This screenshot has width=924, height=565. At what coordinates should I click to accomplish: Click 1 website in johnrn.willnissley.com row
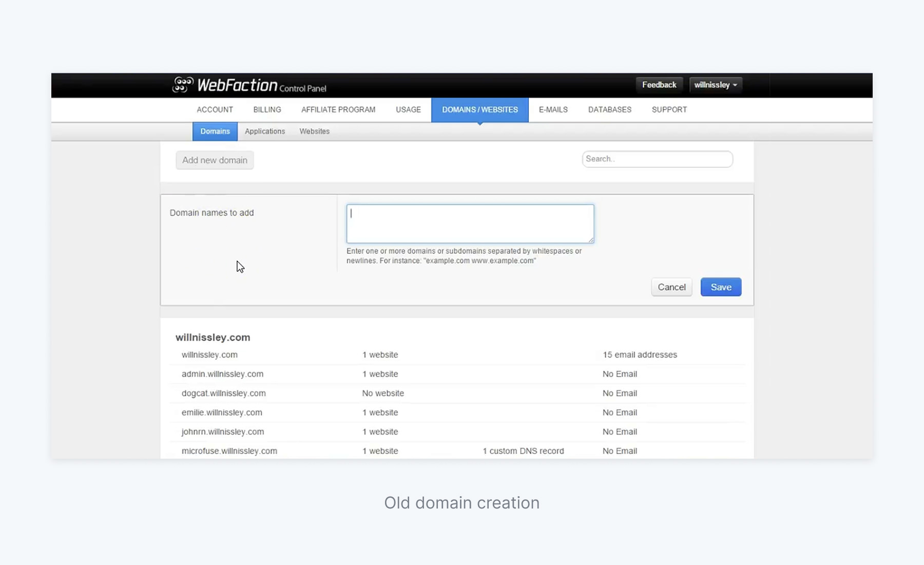[x=380, y=432]
